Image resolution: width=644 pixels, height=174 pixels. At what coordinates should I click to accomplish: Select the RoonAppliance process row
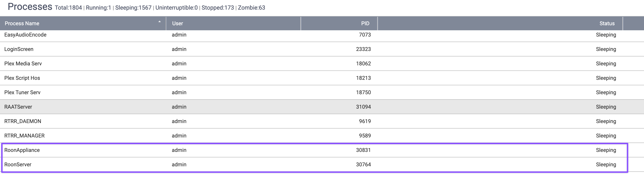pos(315,150)
